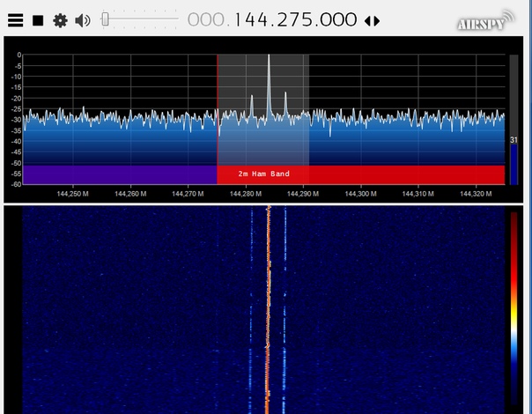Click the greyed leading 000 frequency digits
532x414 pixels.
(x=206, y=19)
